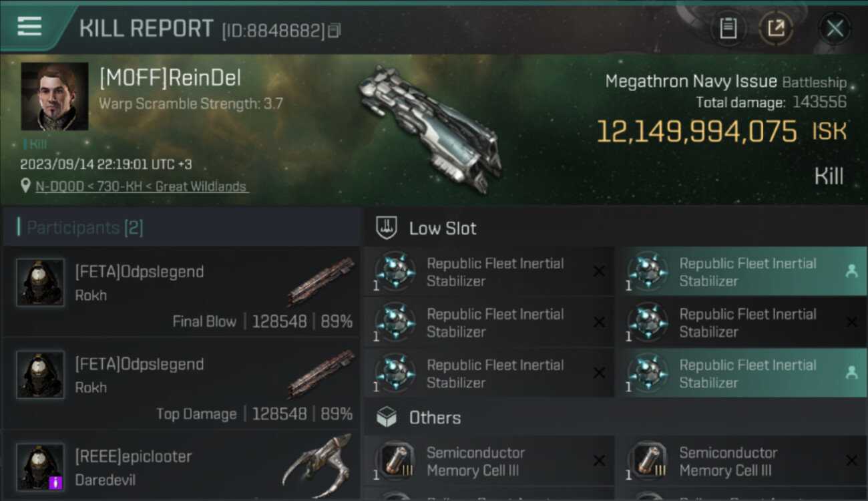This screenshot has width=868, height=501.
Task: Close the kill report panel
Action: 835,29
